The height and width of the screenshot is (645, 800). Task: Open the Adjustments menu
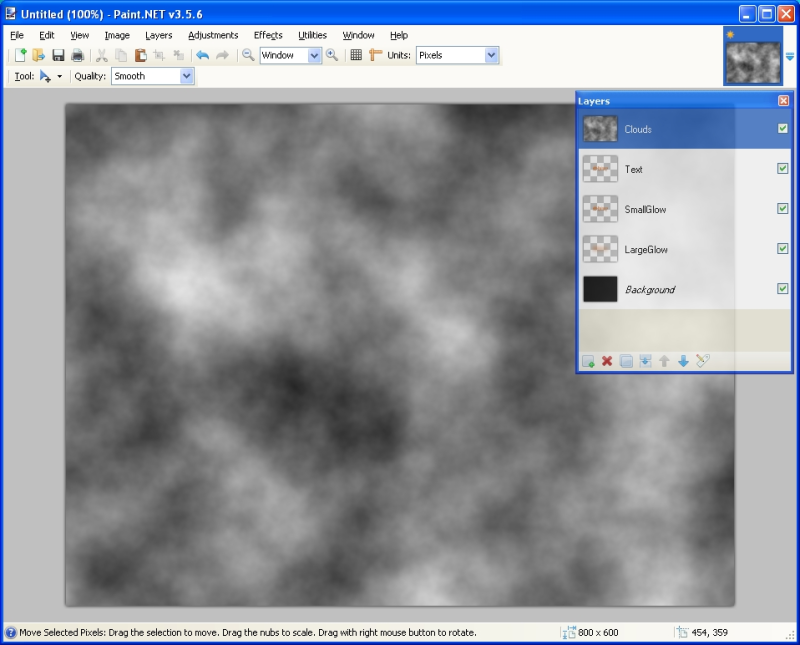point(213,35)
